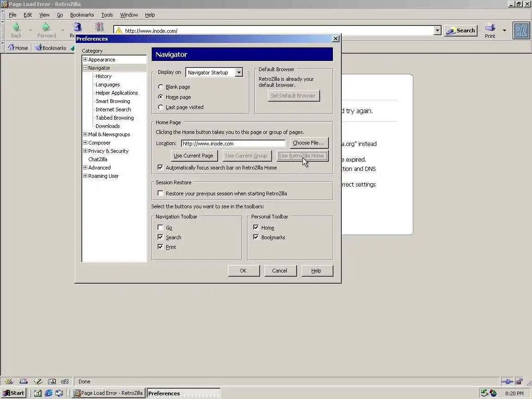532x399 pixels.
Task: Click the Forward arrow toolbar icon
Action: 46,27
